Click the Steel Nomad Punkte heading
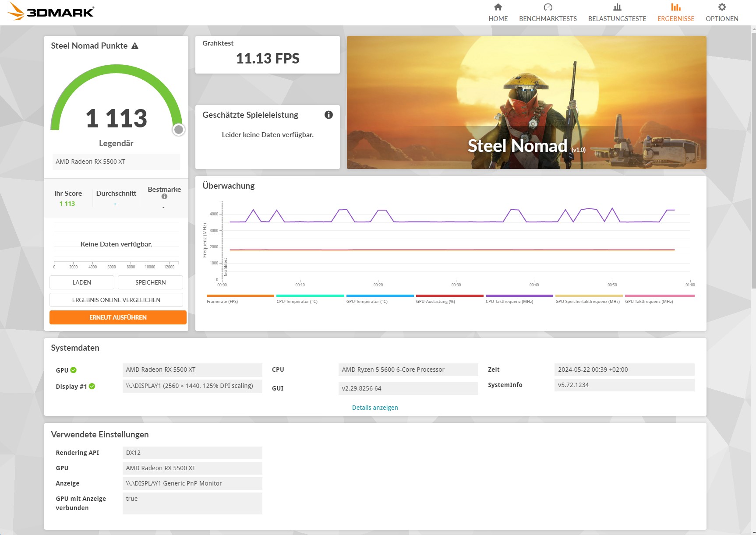 coord(89,46)
